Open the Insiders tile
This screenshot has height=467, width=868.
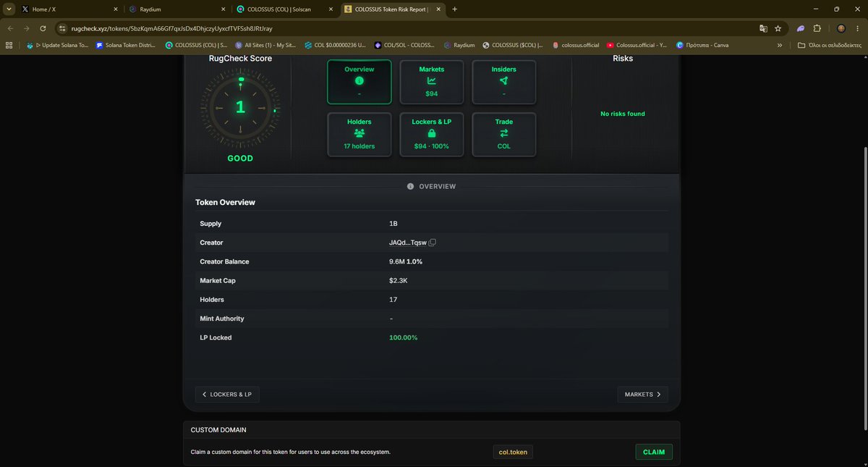[503, 81]
